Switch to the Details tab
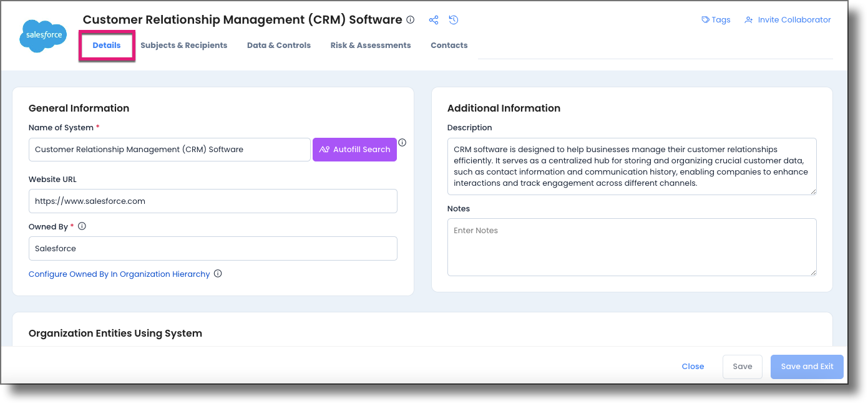The image size is (868, 404). point(107,46)
